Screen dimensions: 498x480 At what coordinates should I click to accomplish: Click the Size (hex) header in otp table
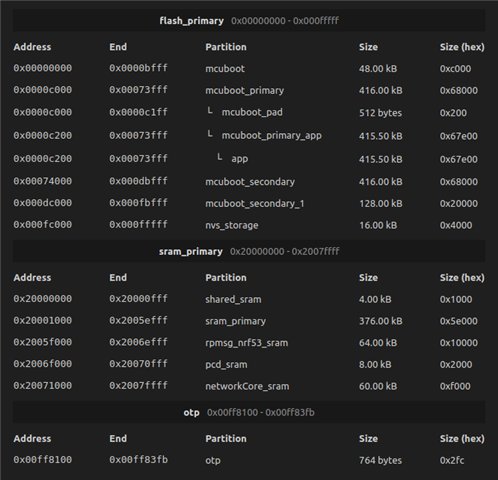[x=462, y=439]
